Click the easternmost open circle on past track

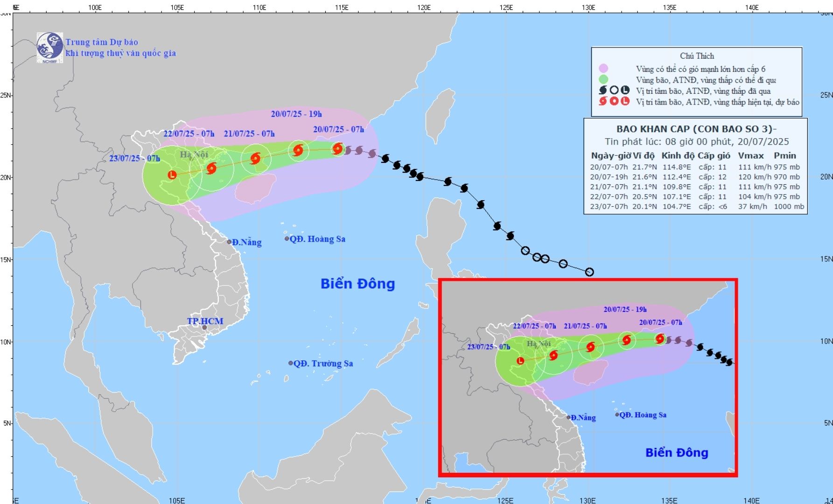[x=589, y=272]
